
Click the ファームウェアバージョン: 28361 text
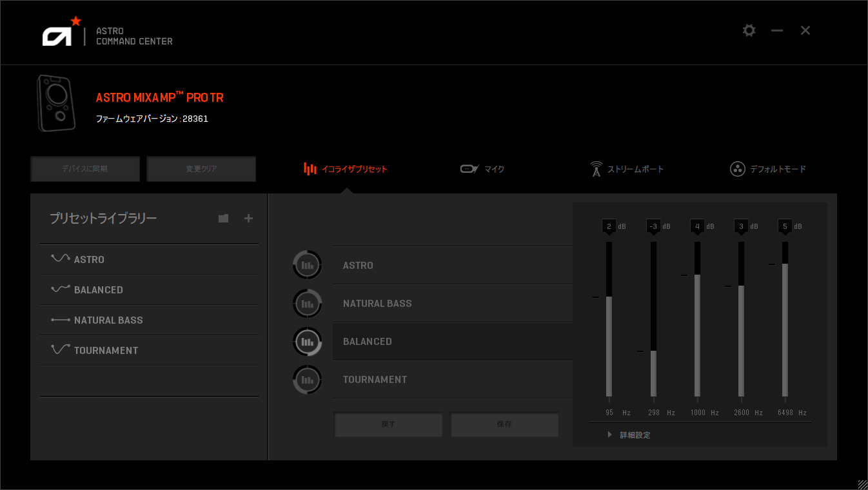pos(152,119)
